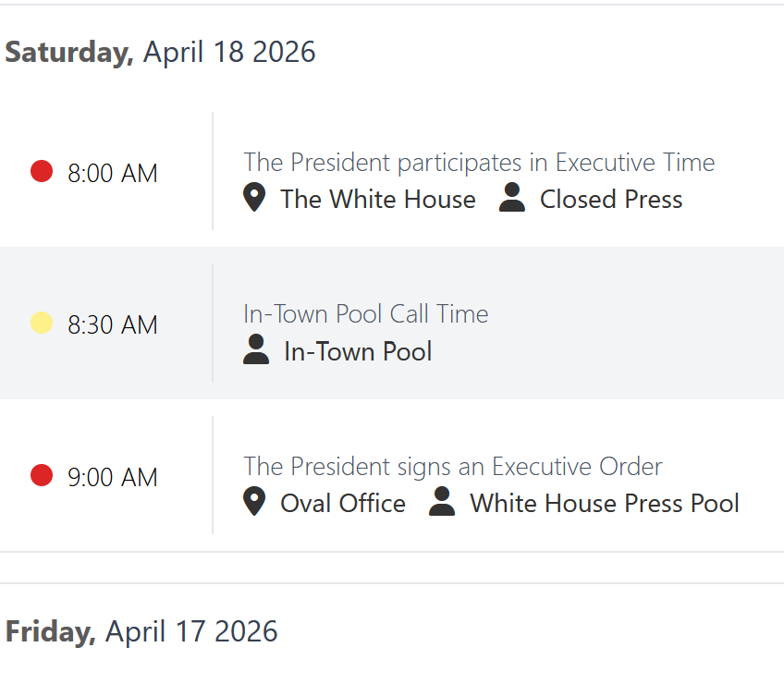Screen dimensions: 784x684
Task: Click the 8:00 AM time label
Action: coord(113,173)
